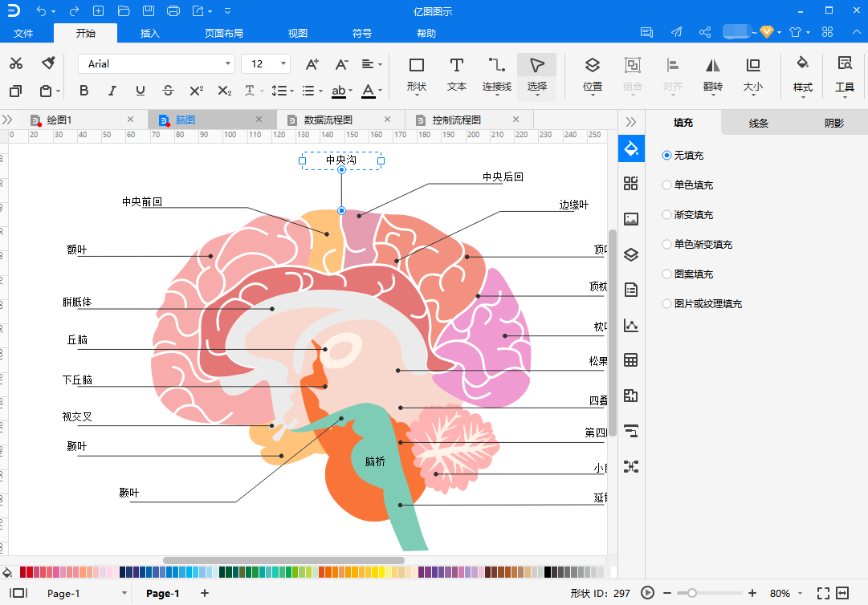
Task: Increase font size with A+ icon
Action: coord(312,64)
